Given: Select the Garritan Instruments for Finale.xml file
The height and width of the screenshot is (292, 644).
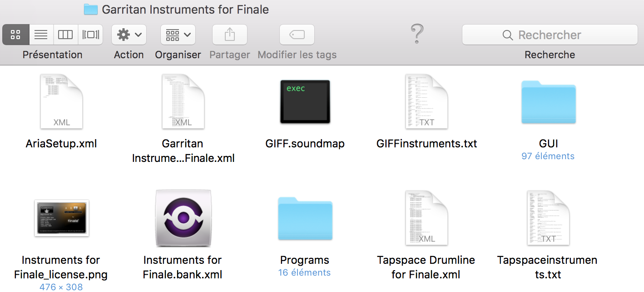Looking at the screenshot, I should tap(183, 102).
